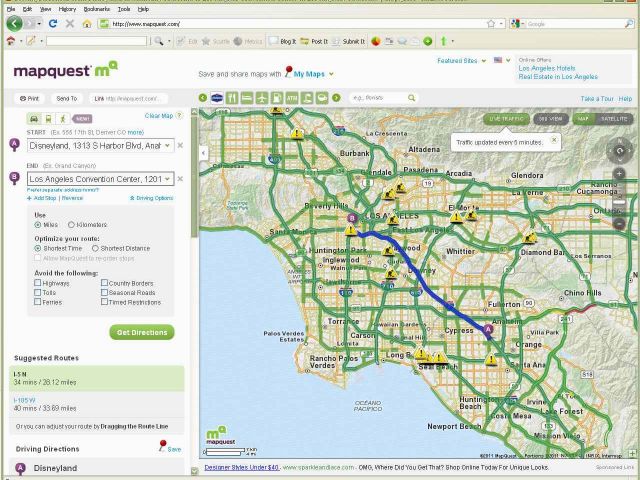
Task: Click the Reverse route link
Action: [72, 198]
